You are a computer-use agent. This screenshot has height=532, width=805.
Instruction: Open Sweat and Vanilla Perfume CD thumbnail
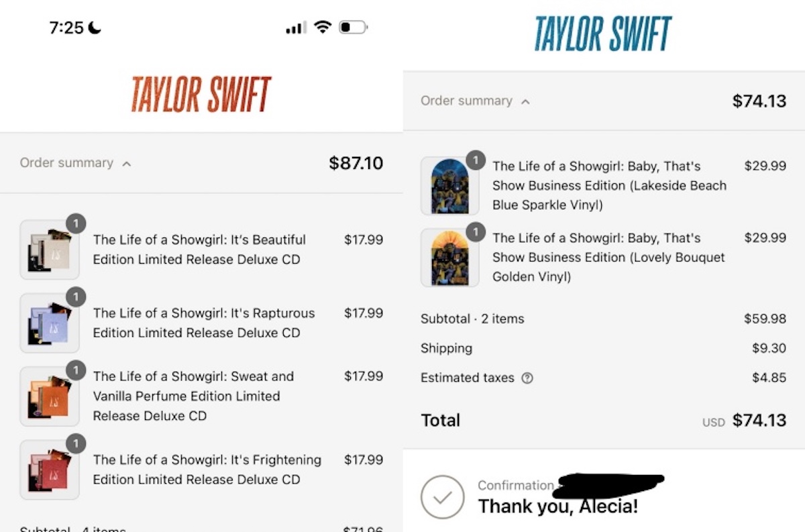[x=50, y=396]
